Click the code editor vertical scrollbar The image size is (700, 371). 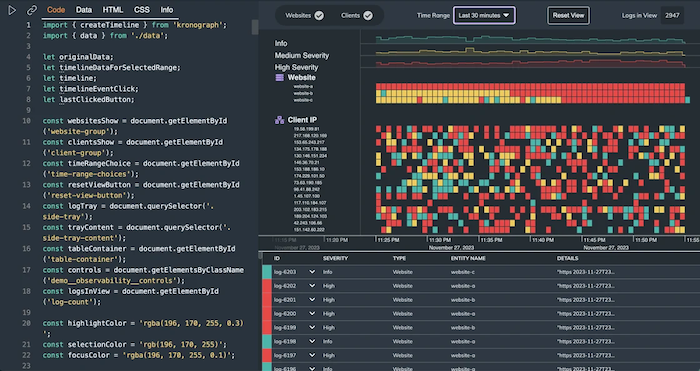point(255,27)
